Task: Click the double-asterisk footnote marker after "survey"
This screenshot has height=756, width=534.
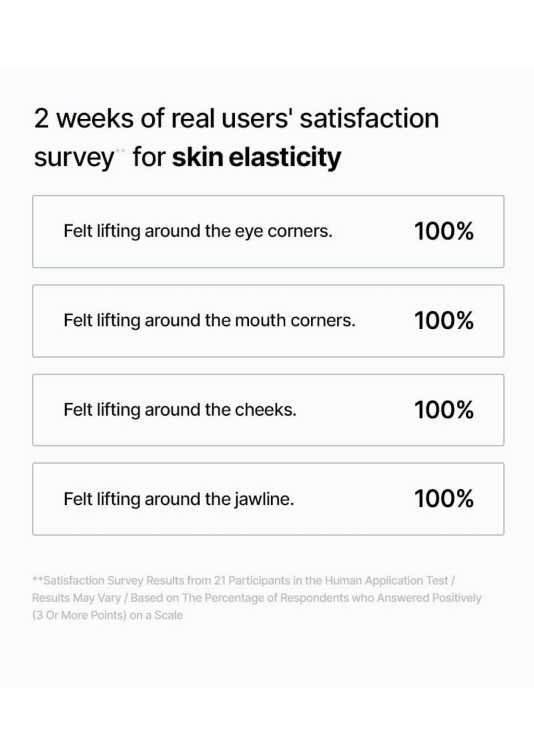Action: pos(120,151)
